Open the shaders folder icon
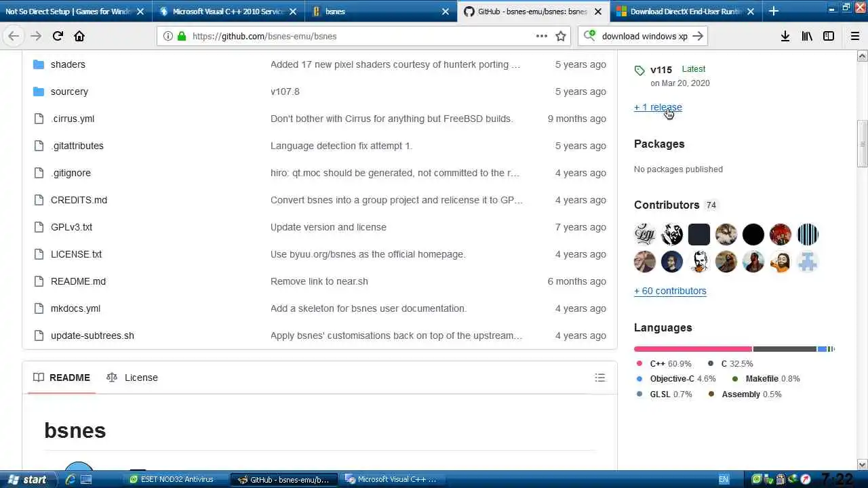This screenshot has width=868, height=488. point(39,64)
